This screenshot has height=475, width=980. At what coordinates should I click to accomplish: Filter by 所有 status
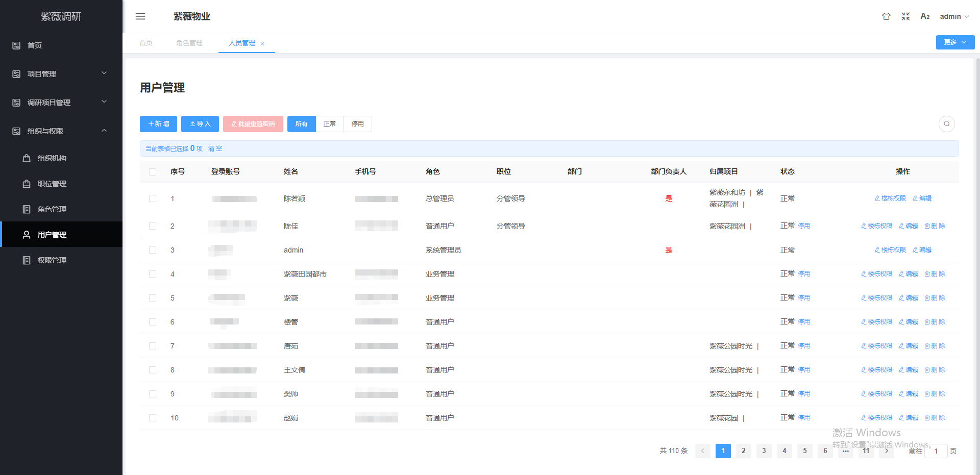(302, 124)
